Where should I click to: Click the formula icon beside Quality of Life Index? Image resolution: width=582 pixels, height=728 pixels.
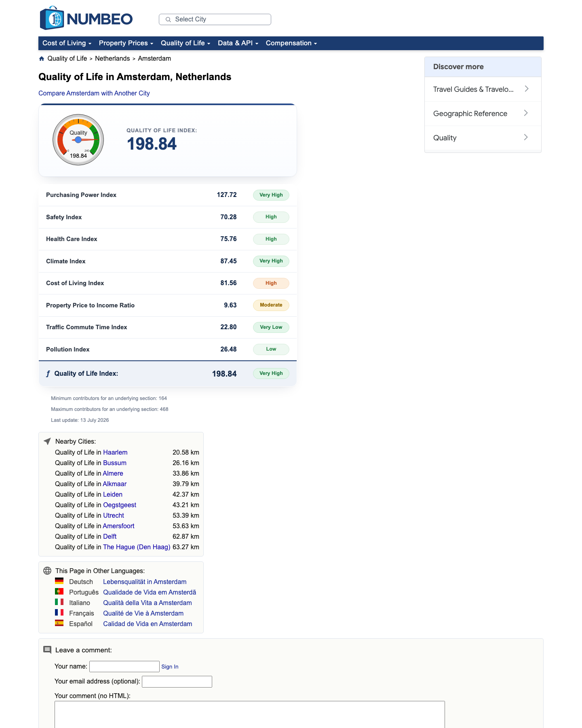(x=48, y=374)
